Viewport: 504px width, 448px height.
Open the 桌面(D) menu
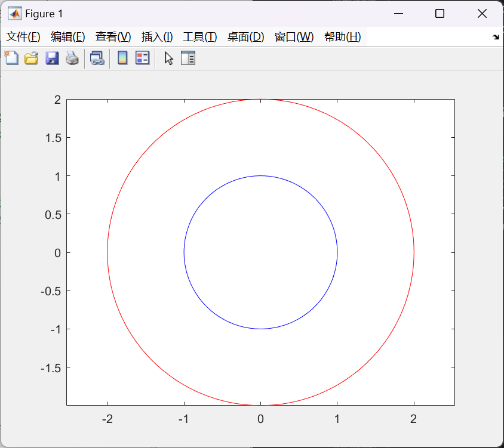tap(245, 37)
